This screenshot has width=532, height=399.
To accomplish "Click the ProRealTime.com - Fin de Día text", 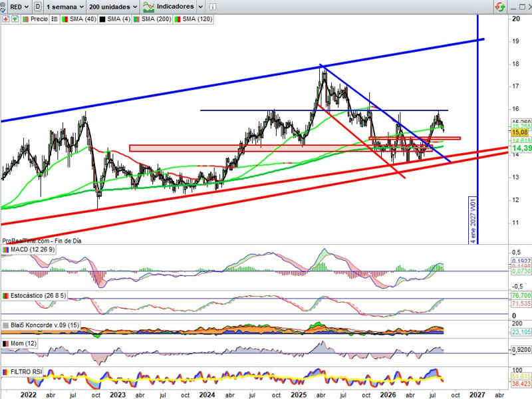I will click(x=42, y=241).
